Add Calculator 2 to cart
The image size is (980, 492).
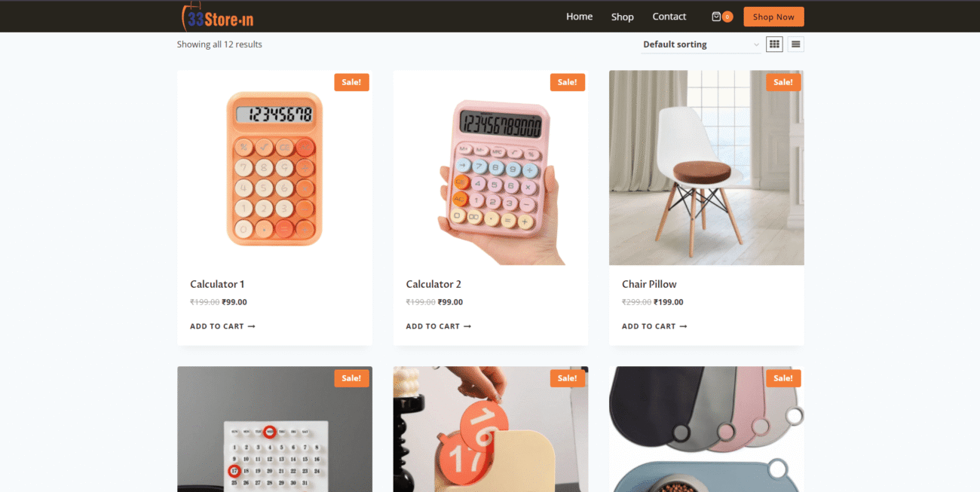(439, 326)
